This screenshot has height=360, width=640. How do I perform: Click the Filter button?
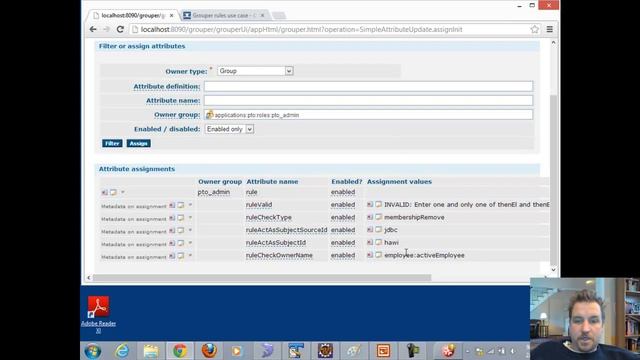tap(112, 143)
